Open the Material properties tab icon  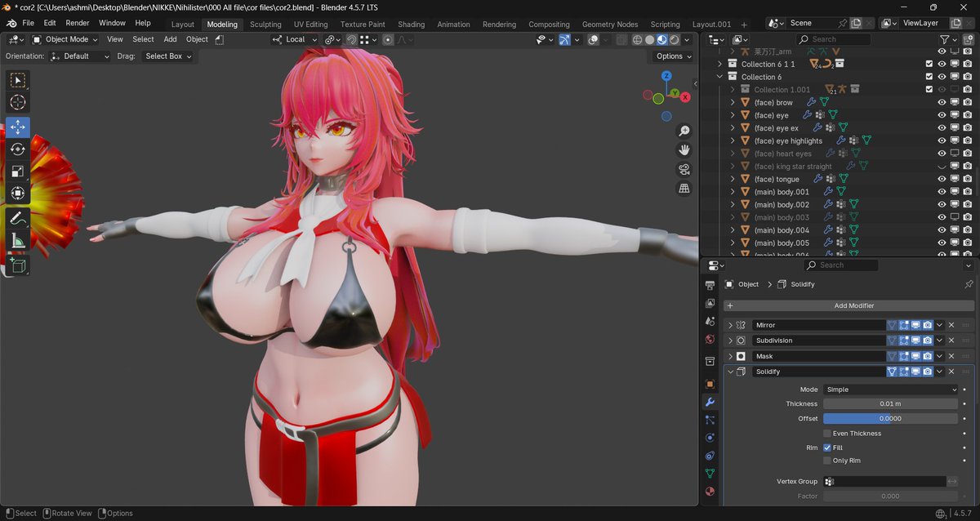coord(709,492)
